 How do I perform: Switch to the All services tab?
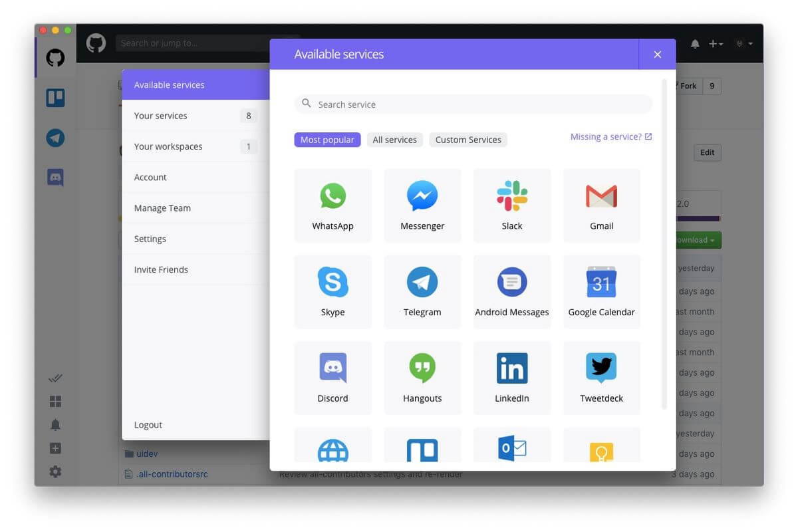point(394,140)
